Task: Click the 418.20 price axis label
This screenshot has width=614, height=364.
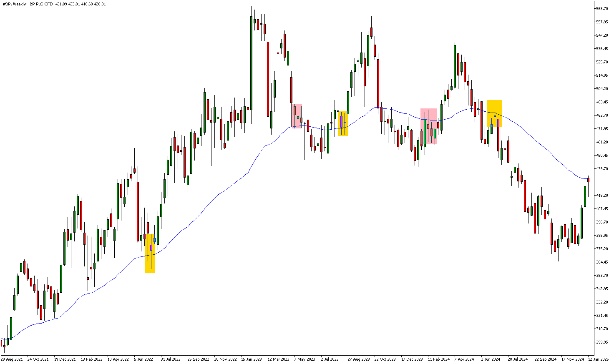Action: (x=602, y=196)
